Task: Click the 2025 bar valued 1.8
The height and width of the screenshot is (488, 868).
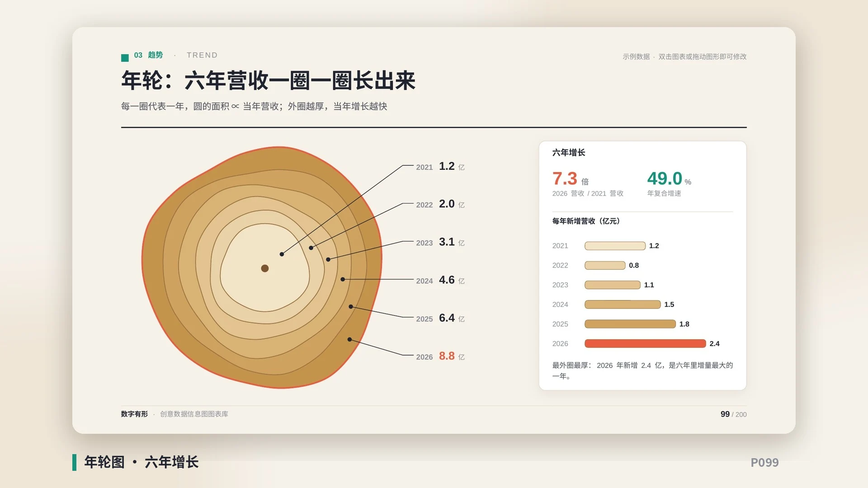Action: pyautogui.click(x=630, y=324)
